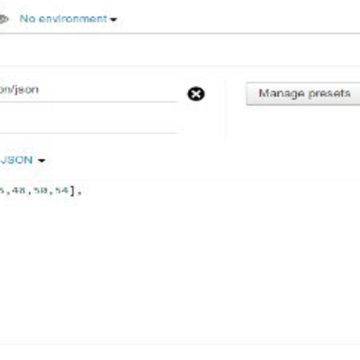Screen dimensions: 360x360
Task: Click the closing bracket in the body editor
Action: [73, 191]
